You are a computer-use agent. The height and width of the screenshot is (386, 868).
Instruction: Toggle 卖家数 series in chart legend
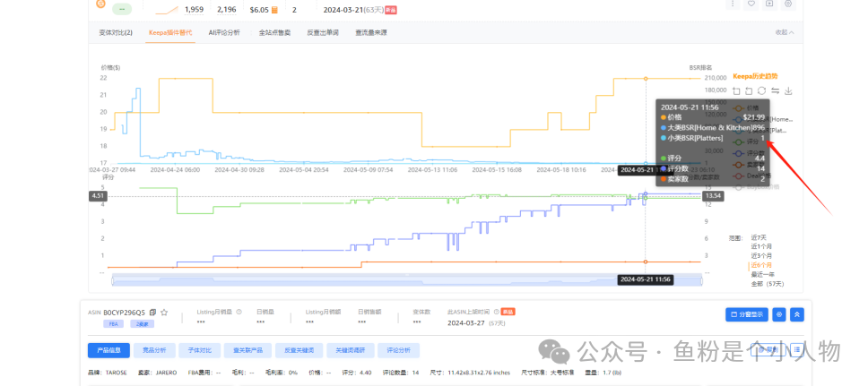pyautogui.click(x=749, y=164)
